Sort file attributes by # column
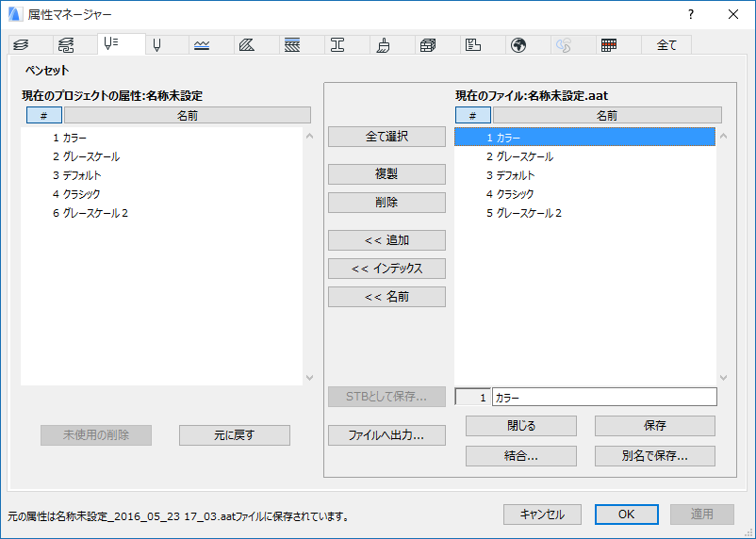 (x=473, y=115)
